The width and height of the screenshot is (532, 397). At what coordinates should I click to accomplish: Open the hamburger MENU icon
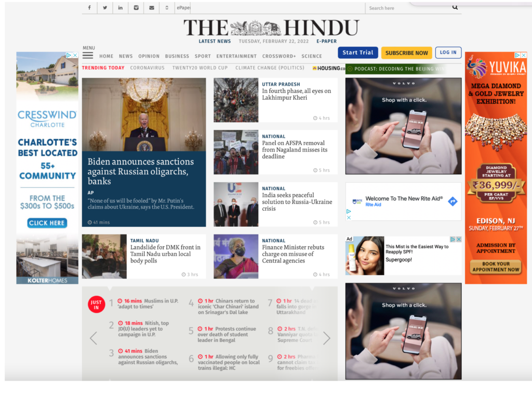[87, 55]
